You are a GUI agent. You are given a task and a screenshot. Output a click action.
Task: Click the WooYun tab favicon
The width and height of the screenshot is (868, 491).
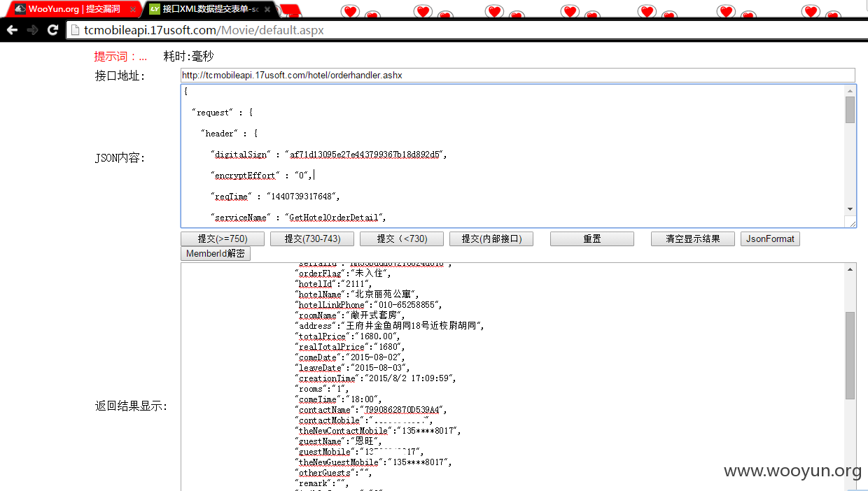(20, 9)
